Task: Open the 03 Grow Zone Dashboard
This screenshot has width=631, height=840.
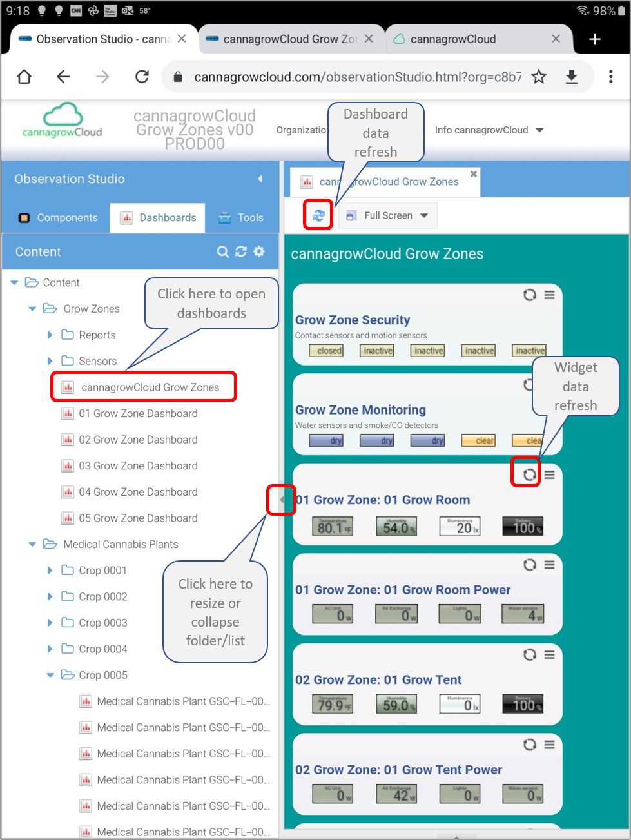Action: click(x=138, y=466)
